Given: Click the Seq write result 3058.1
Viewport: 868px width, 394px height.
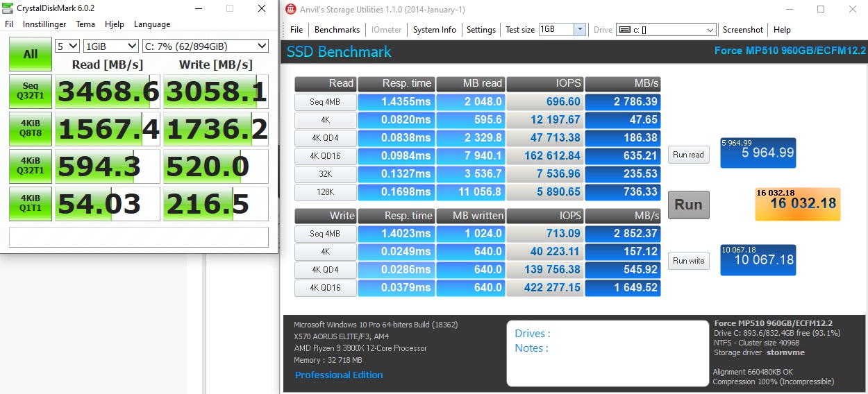Looking at the screenshot, I should (216, 92).
